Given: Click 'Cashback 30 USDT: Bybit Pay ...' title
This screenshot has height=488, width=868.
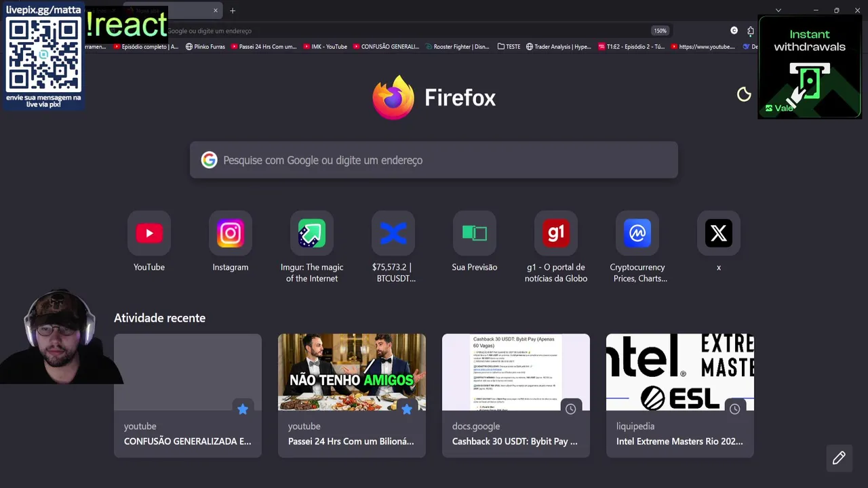Looking at the screenshot, I should pyautogui.click(x=515, y=441).
